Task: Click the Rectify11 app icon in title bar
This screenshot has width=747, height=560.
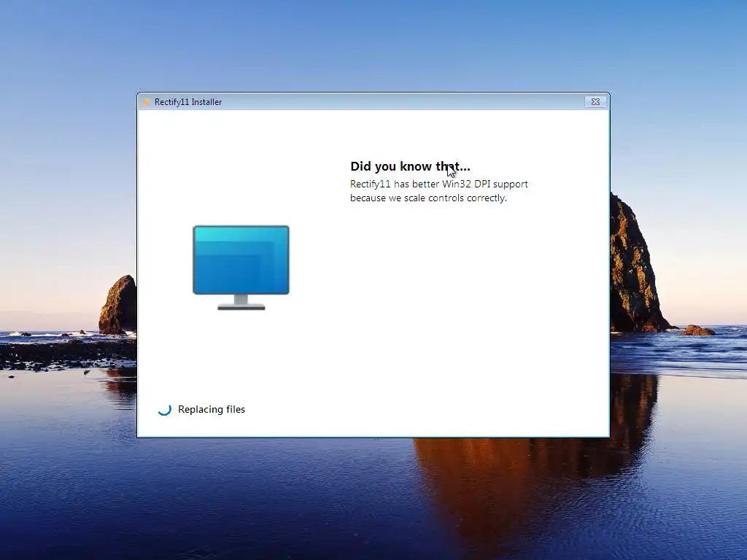Action: coord(146,102)
